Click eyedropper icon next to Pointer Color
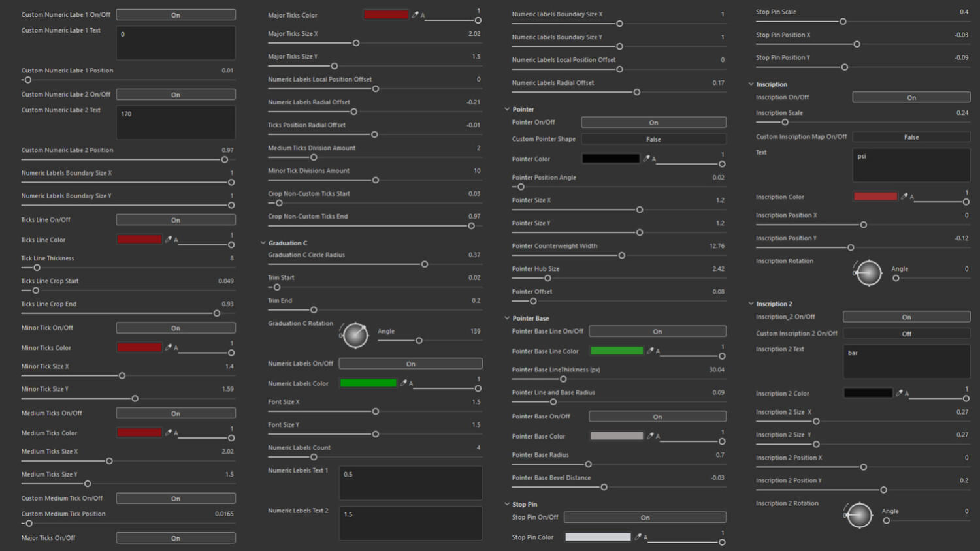The width and height of the screenshot is (980, 551). pos(646,159)
